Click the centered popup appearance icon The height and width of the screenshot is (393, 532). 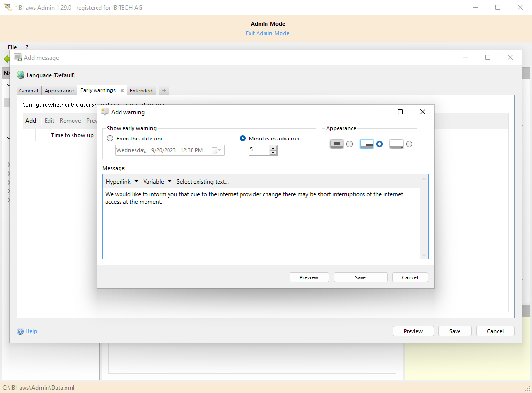(337, 144)
